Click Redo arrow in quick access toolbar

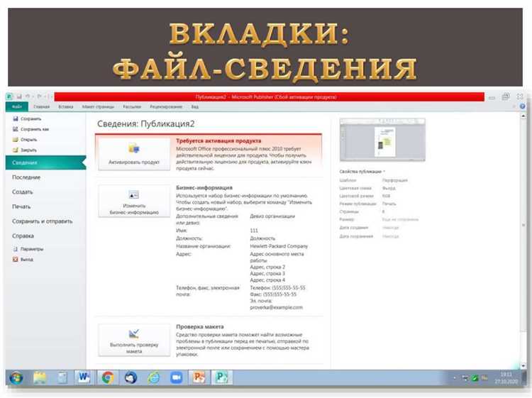click(39, 96)
